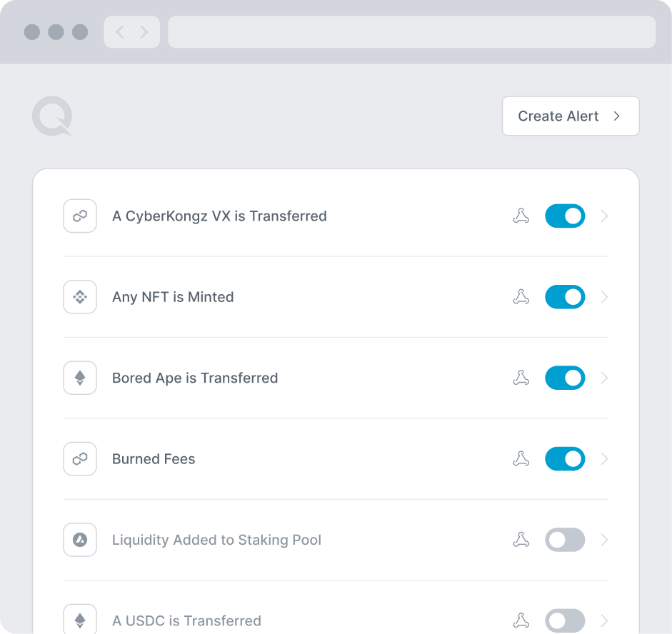
Task: Open the Burned Fees details chevron
Action: pos(605,459)
